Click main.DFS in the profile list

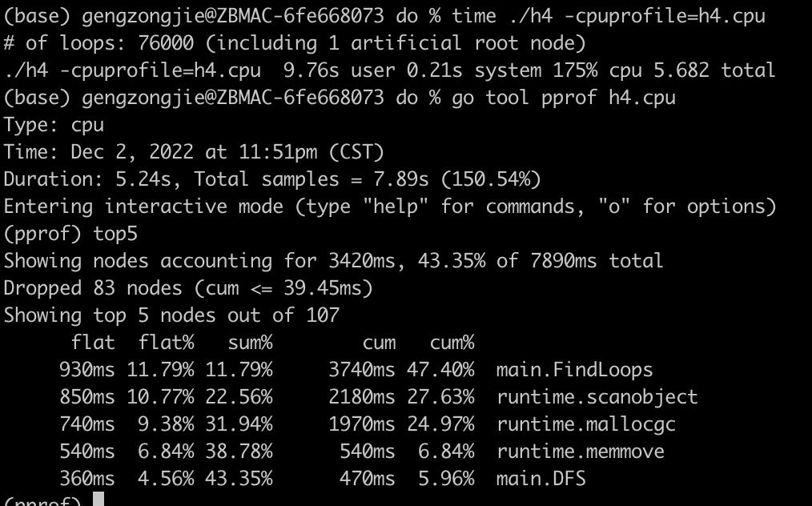(541, 479)
